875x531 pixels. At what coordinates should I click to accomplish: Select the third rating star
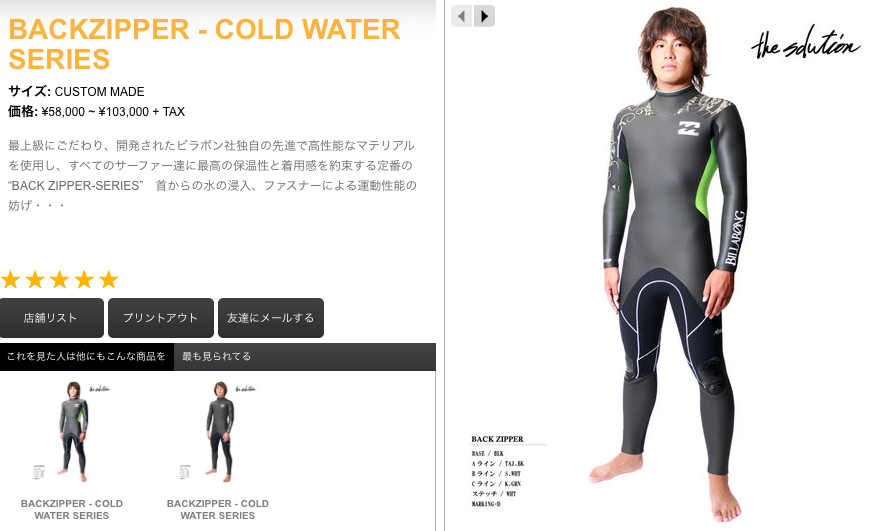tap(60, 279)
